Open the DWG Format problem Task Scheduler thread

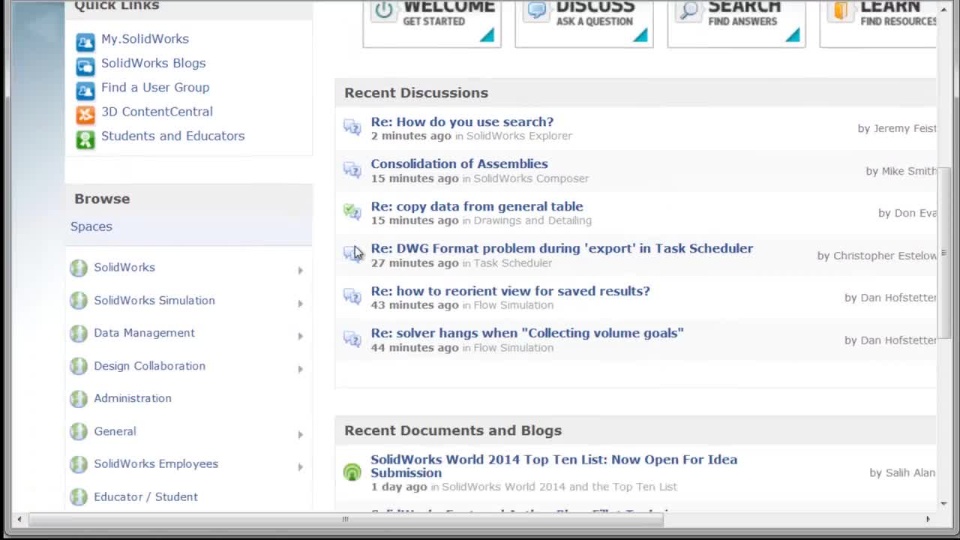click(562, 248)
